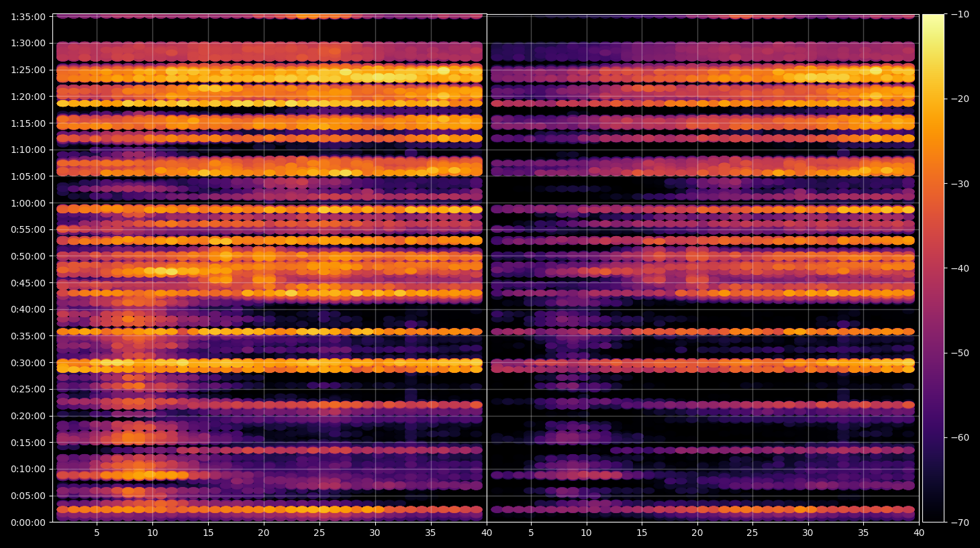This screenshot has width=980, height=548.
Task: Select x-axis tick 30 under the right plot
Action: (807, 533)
